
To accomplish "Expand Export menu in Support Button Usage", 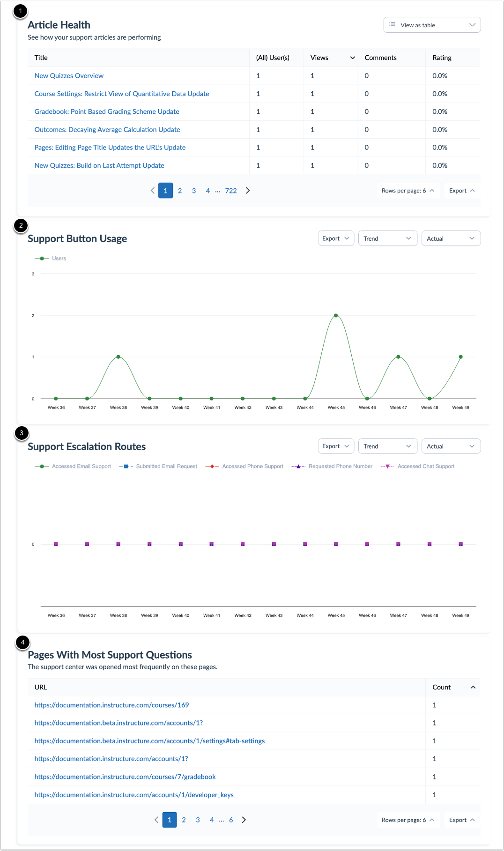I will click(x=336, y=238).
